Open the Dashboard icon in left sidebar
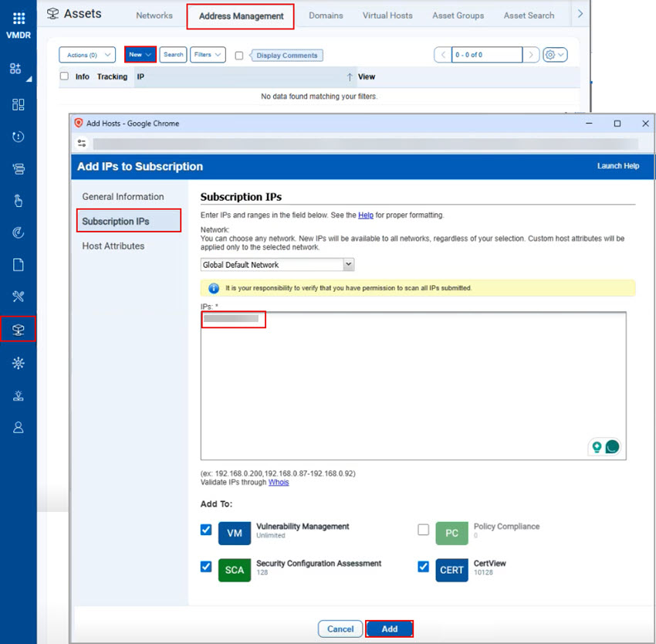Screen dimensions: 656x644 click(19, 104)
